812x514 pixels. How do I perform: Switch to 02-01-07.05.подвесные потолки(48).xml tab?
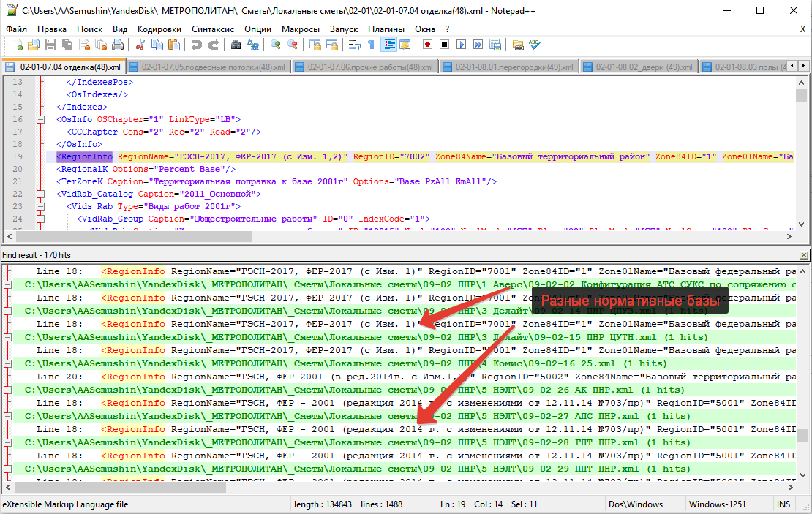coord(207,67)
